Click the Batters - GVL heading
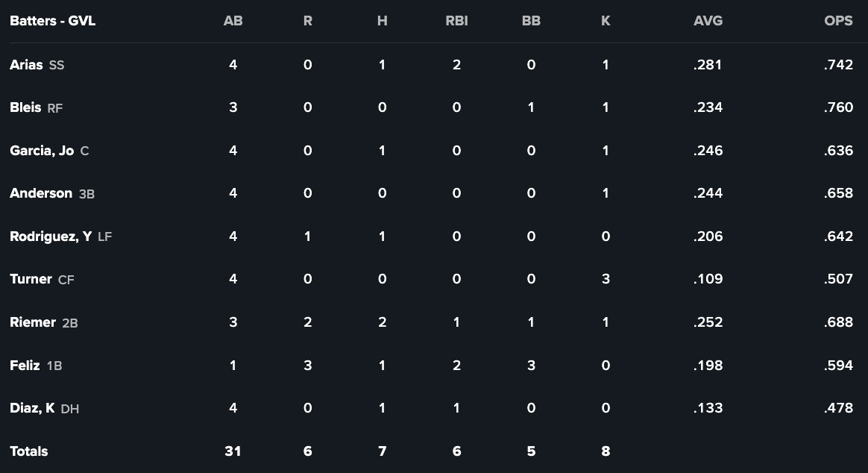868x473 pixels. click(52, 21)
